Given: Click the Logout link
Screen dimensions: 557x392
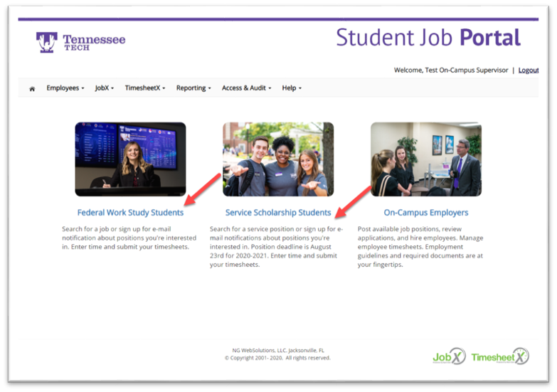Looking at the screenshot, I should coord(528,70).
